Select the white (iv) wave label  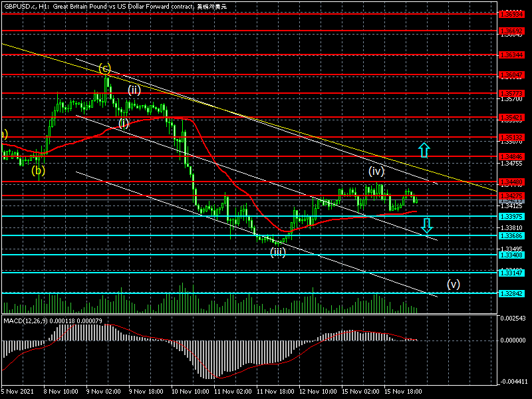(x=376, y=170)
